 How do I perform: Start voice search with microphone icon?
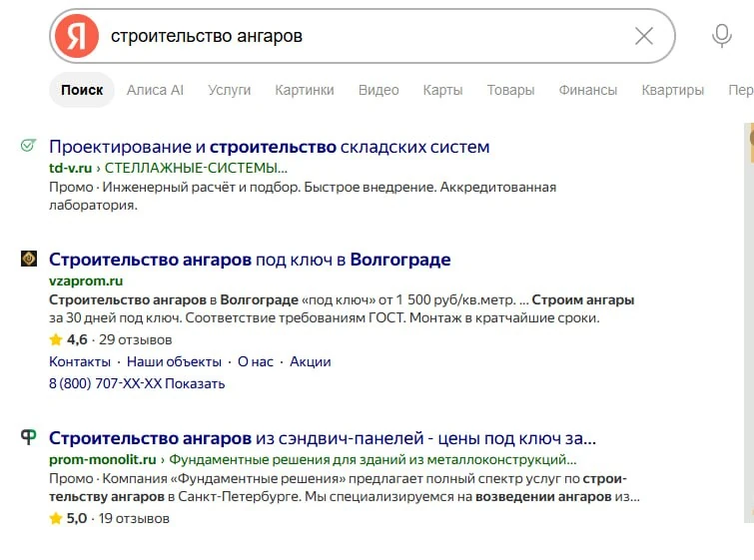pyautogui.click(x=721, y=36)
